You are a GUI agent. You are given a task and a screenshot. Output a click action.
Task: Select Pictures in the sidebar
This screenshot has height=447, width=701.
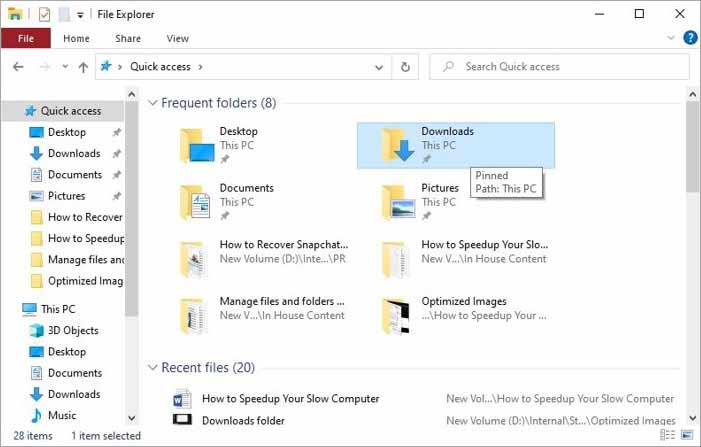click(67, 196)
